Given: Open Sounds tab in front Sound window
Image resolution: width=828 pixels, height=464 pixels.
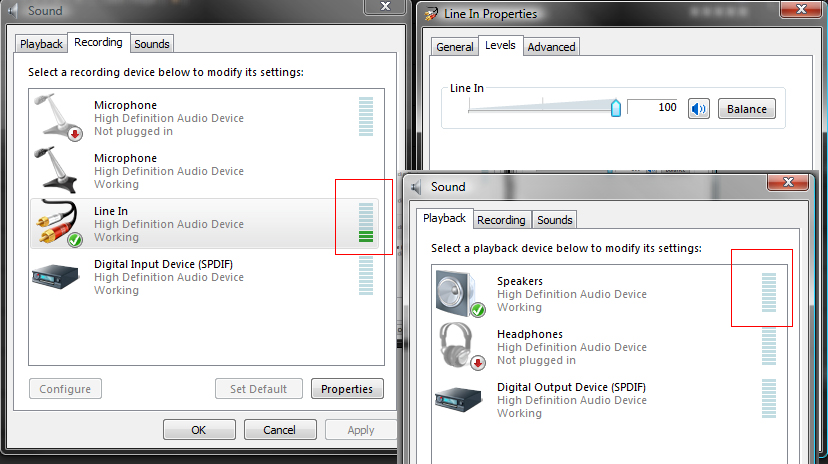Looking at the screenshot, I should click(554, 220).
